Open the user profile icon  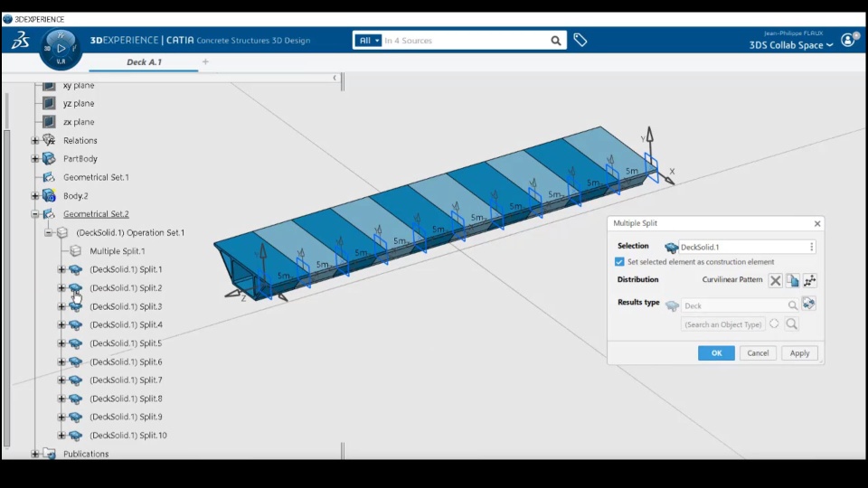pos(849,40)
